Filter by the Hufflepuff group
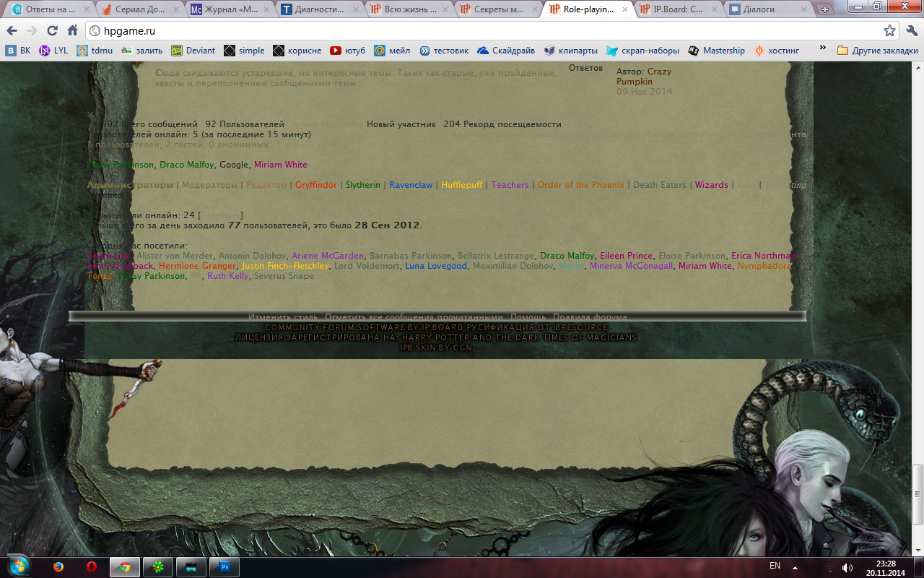 tap(462, 185)
